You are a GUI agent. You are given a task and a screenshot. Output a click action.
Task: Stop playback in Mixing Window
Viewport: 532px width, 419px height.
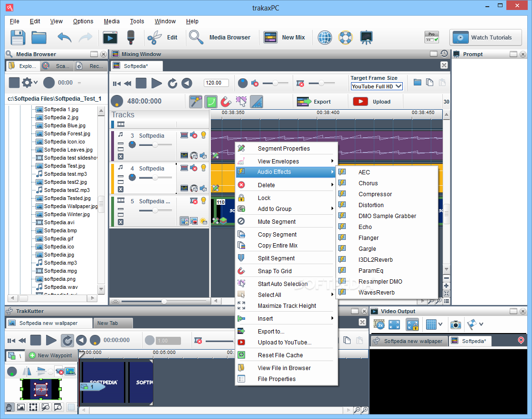coord(141,83)
